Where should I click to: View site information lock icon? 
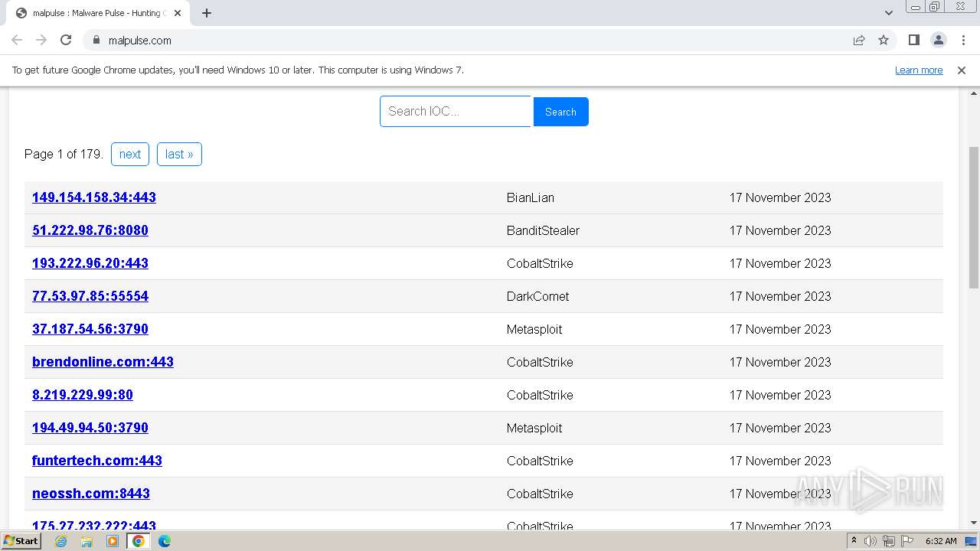[x=96, y=40]
